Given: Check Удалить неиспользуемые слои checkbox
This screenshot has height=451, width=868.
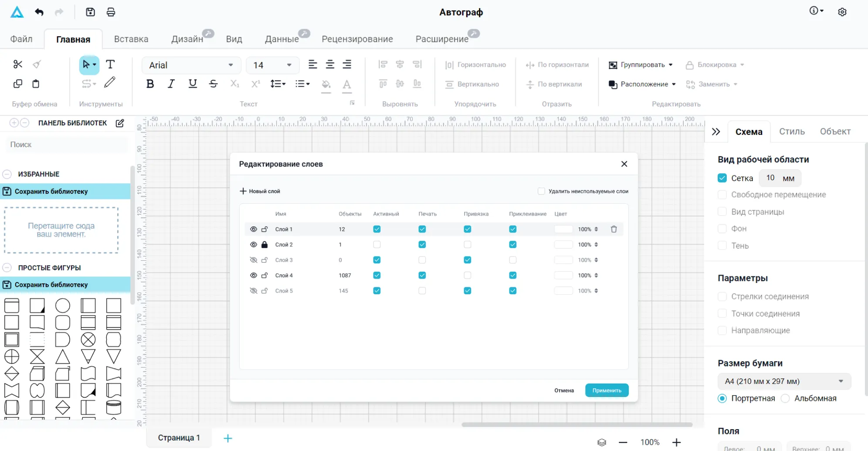Looking at the screenshot, I should tap(541, 191).
